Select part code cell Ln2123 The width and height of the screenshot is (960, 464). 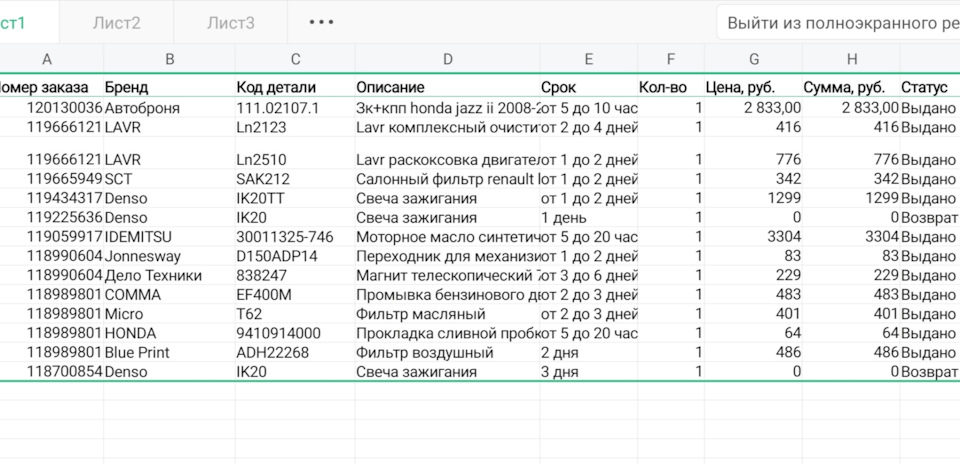point(295,127)
